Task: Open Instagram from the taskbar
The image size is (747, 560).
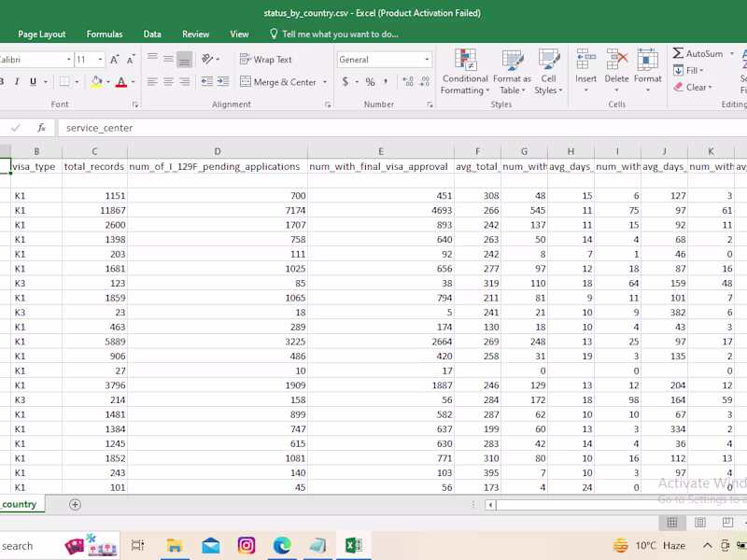Action: tap(247, 545)
